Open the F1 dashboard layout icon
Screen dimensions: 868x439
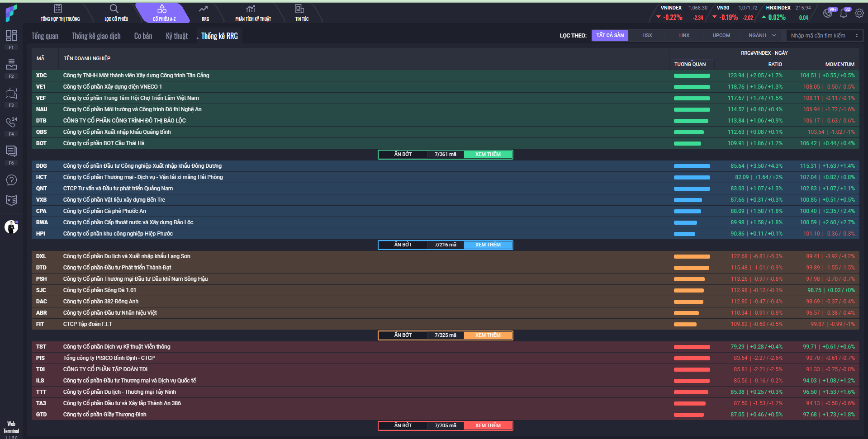(x=11, y=36)
